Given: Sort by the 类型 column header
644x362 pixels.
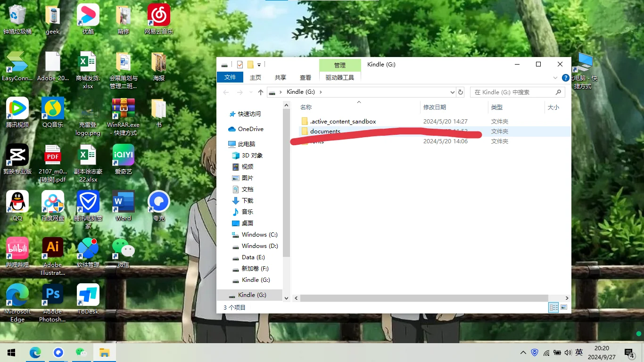Looking at the screenshot, I should [x=497, y=107].
